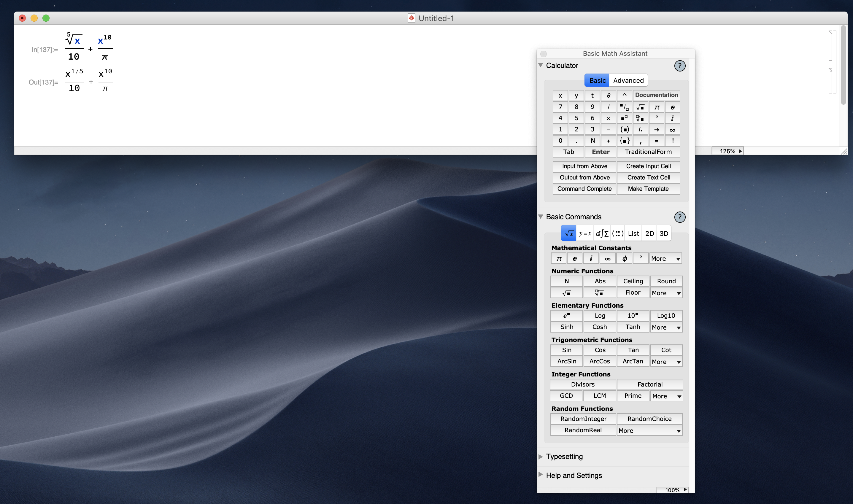Select the calculus d-integral-sum commands tab
The width and height of the screenshot is (853, 504).
point(602,233)
